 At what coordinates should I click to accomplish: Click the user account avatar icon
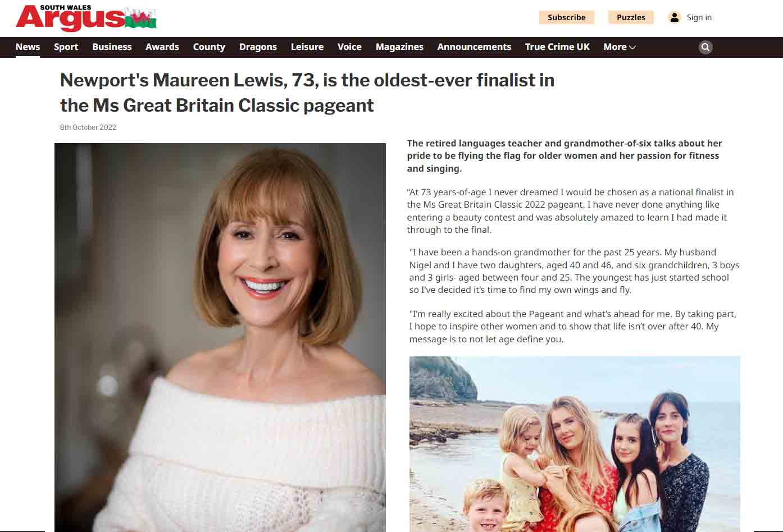675,17
